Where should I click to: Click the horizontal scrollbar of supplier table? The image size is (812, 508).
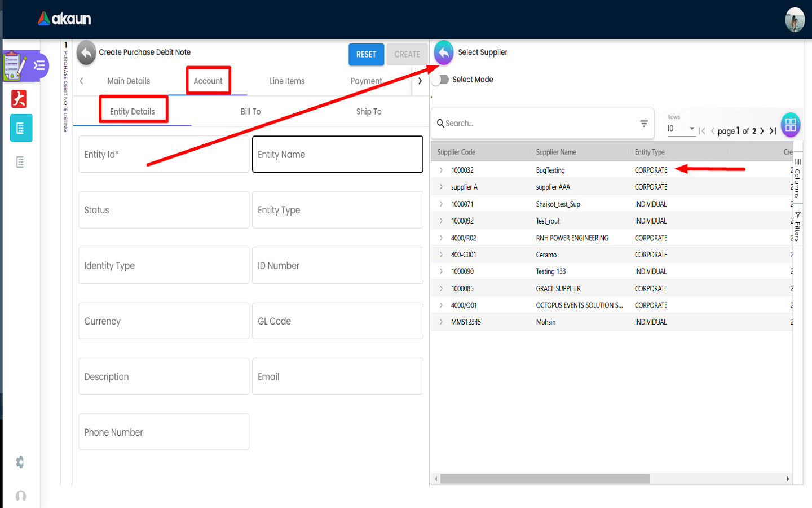click(545, 479)
